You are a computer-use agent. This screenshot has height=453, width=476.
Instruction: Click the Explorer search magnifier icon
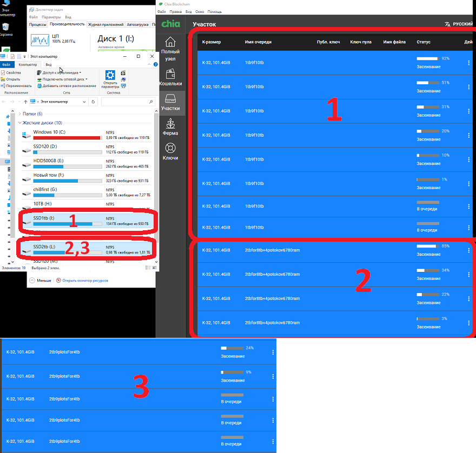[151, 102]
